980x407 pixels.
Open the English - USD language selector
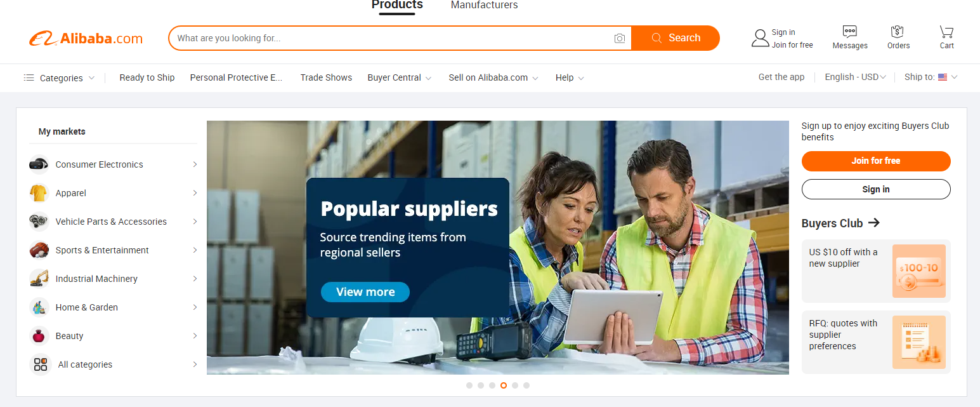pos(855,77)
